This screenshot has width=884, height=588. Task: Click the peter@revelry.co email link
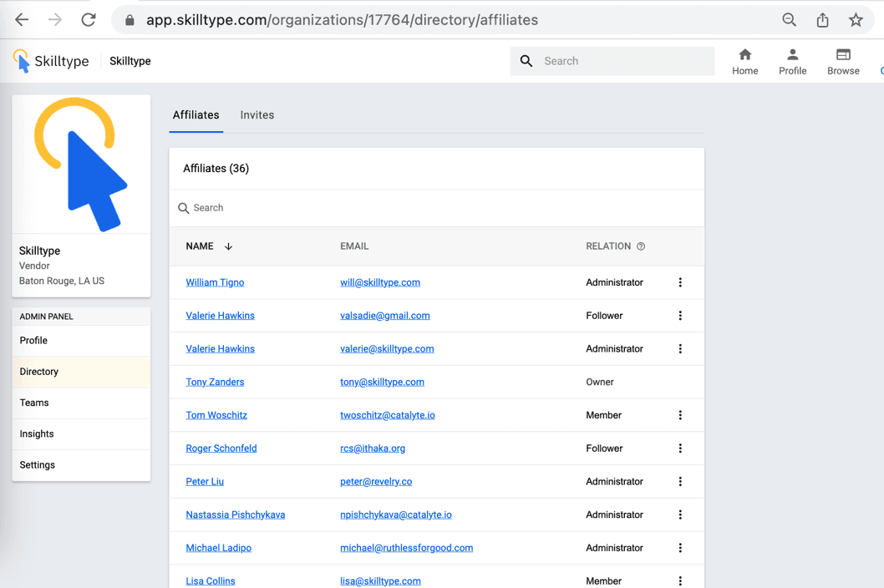click(x=376, y=481)
